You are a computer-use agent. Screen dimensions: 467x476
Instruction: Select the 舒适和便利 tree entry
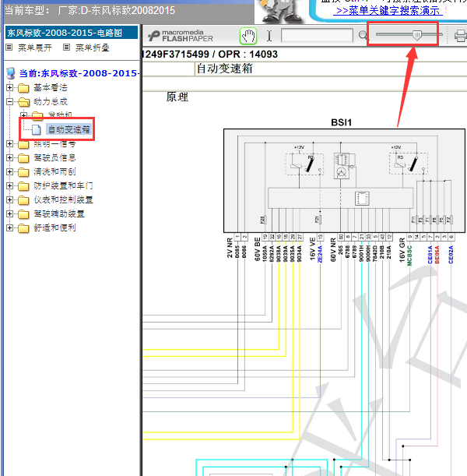click(54, 227)
